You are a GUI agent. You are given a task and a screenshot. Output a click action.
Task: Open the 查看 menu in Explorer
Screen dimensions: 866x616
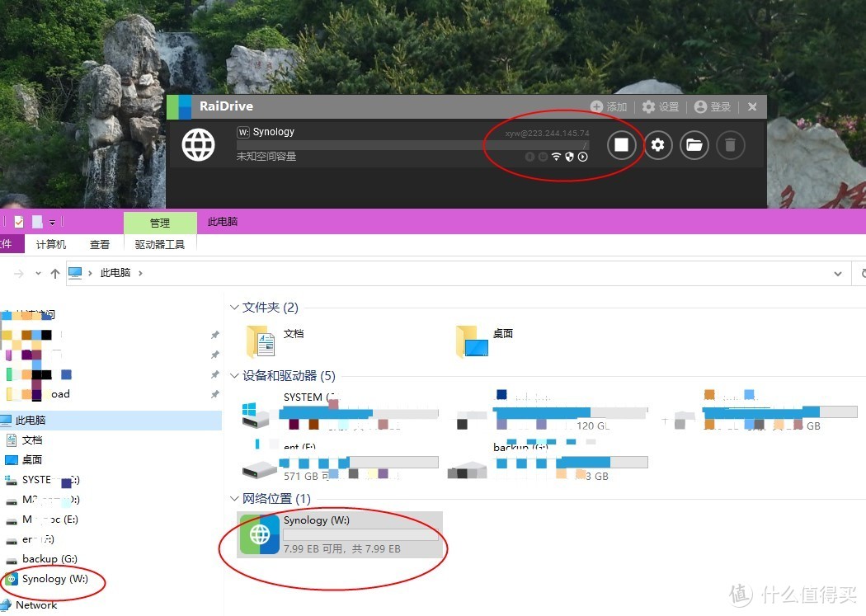(x=99, y=244)
